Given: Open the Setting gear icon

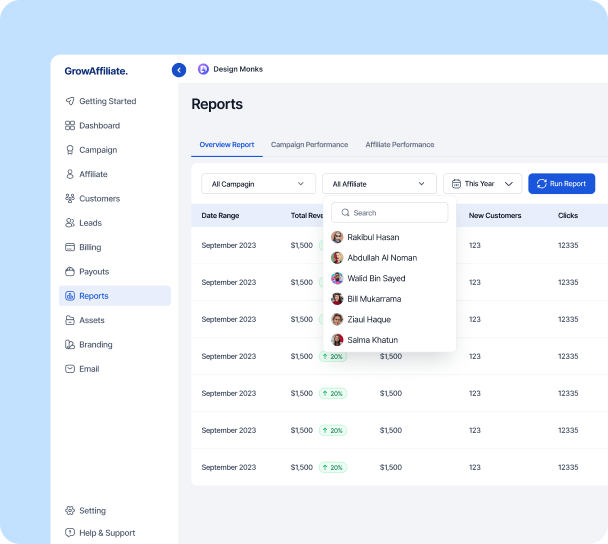Looking at the screenshot, I should coord(70,511).
